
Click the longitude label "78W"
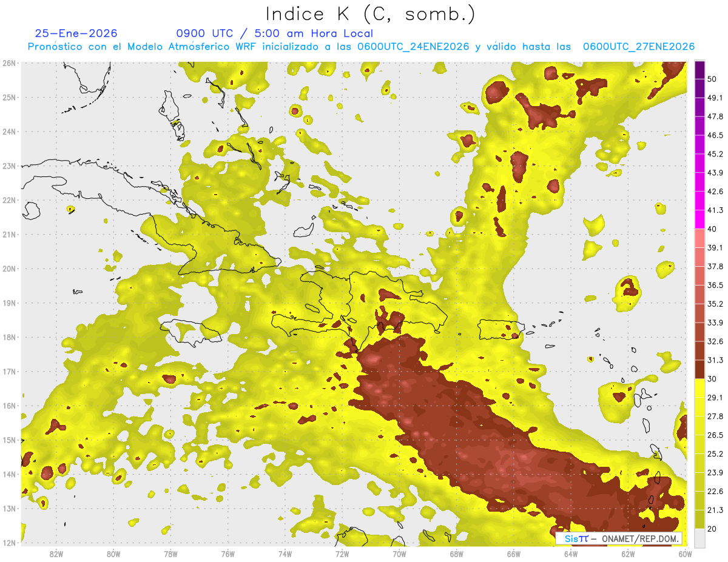[x=170, y=554]
